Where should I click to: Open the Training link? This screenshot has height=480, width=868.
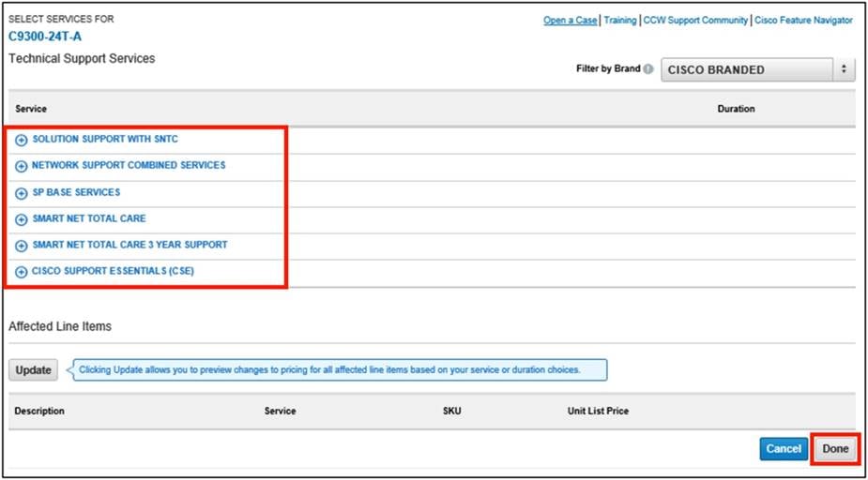[x=620, y=21]
